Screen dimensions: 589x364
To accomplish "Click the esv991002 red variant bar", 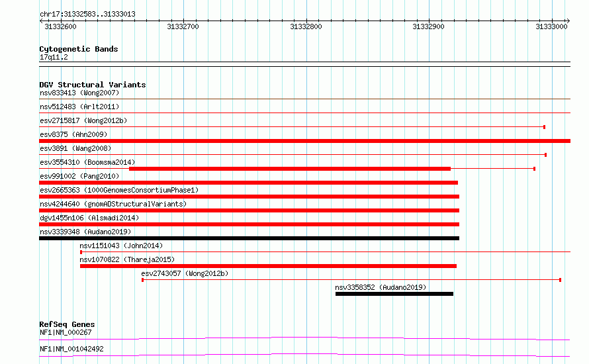I will click(x=248, y=183).
